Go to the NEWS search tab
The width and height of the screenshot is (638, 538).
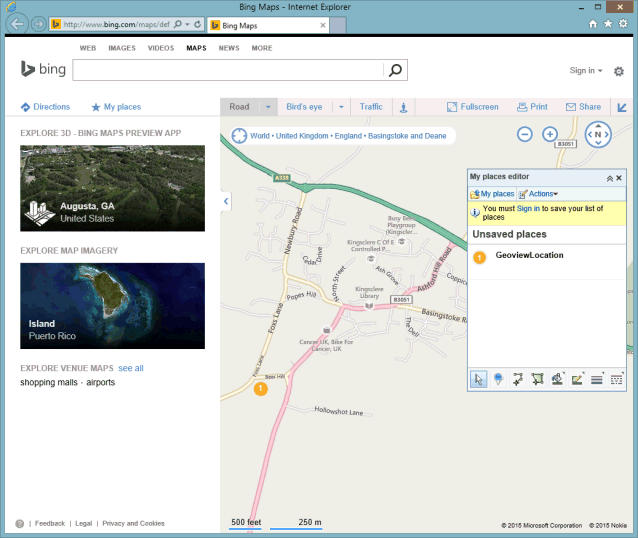(x=229, y=48)
